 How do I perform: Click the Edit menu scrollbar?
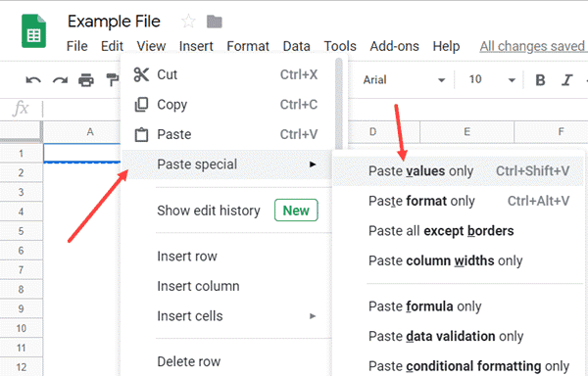339,104
